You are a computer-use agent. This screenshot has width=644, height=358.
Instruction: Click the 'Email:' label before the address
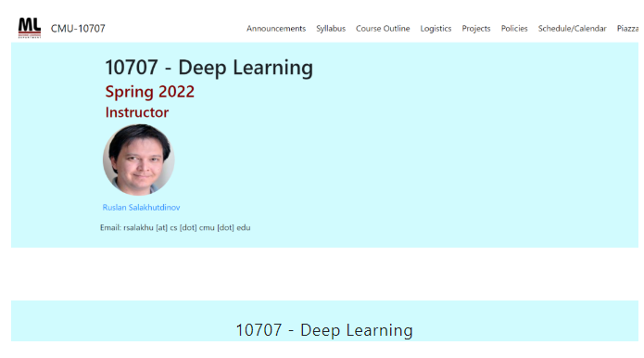110,228
